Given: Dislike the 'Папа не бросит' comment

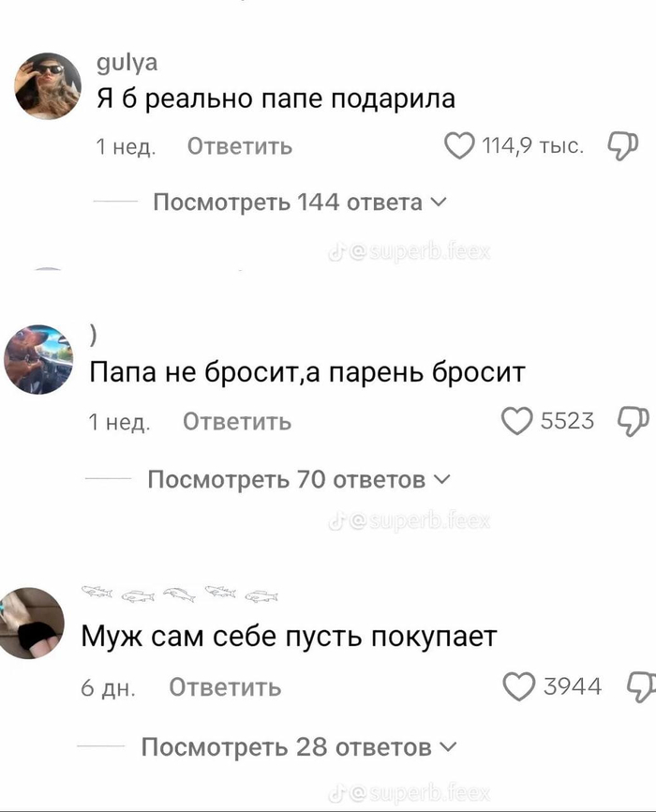Looking at the screenshot, I should (x=633, y=421).
